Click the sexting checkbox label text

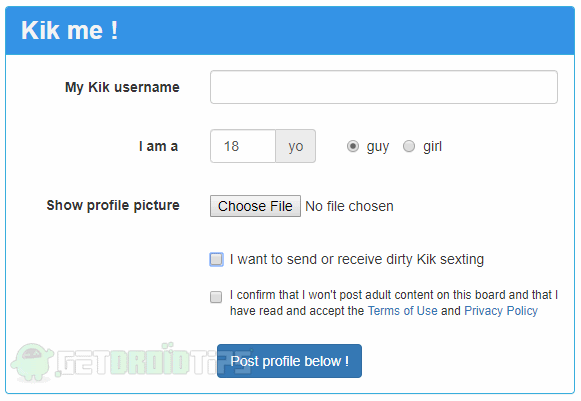coord(357,259)
